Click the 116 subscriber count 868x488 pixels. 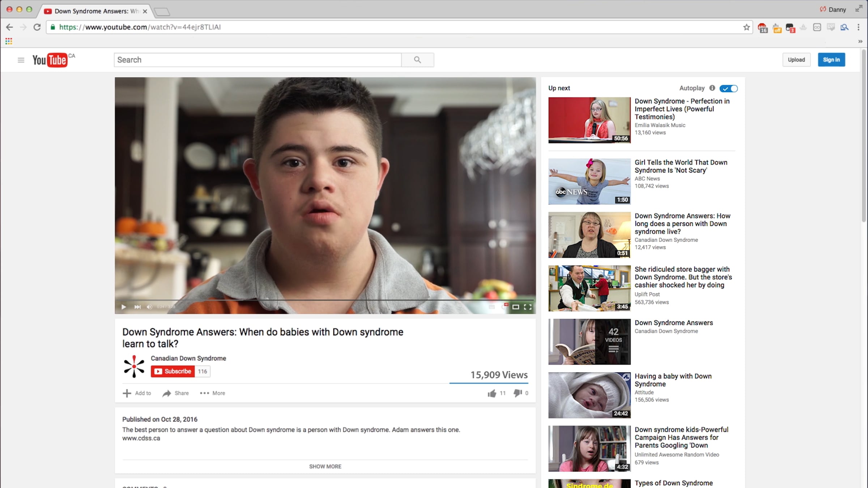203,371
